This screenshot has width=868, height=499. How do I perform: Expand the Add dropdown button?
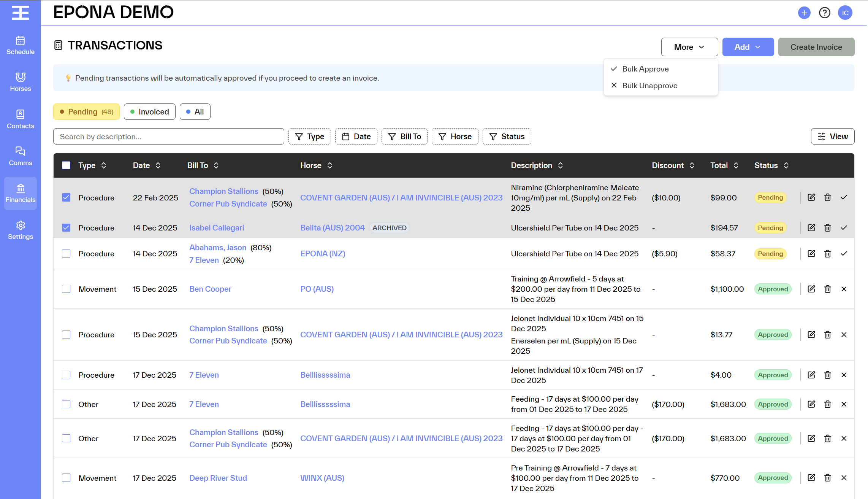748,47
